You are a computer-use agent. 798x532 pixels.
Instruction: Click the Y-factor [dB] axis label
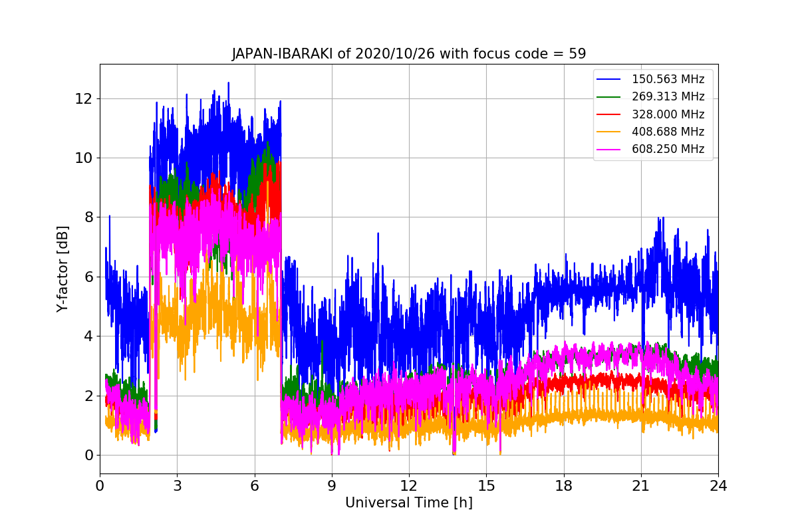click(x=63, y=269)
